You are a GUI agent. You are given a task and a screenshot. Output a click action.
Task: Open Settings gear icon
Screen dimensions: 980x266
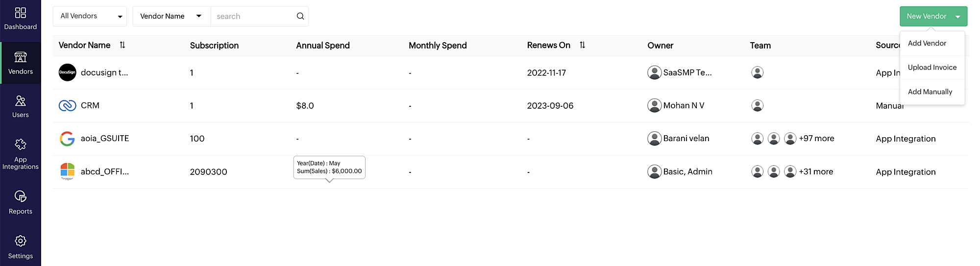21,241
